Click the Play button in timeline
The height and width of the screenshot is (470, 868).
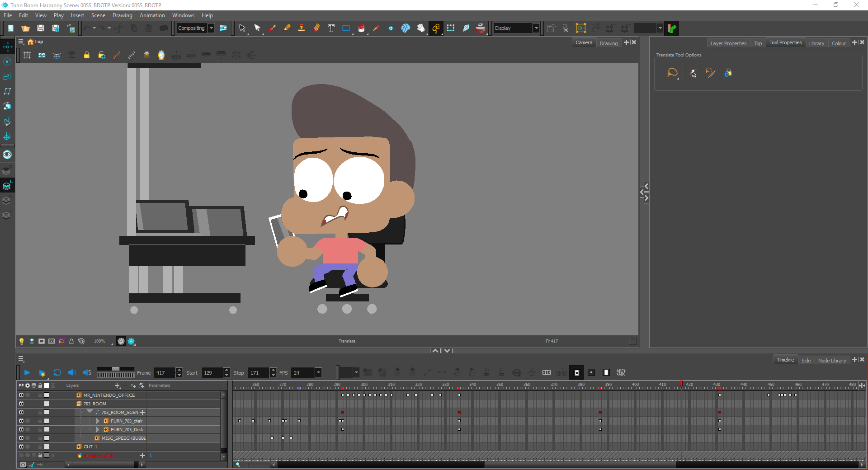(x=27, y=373)
